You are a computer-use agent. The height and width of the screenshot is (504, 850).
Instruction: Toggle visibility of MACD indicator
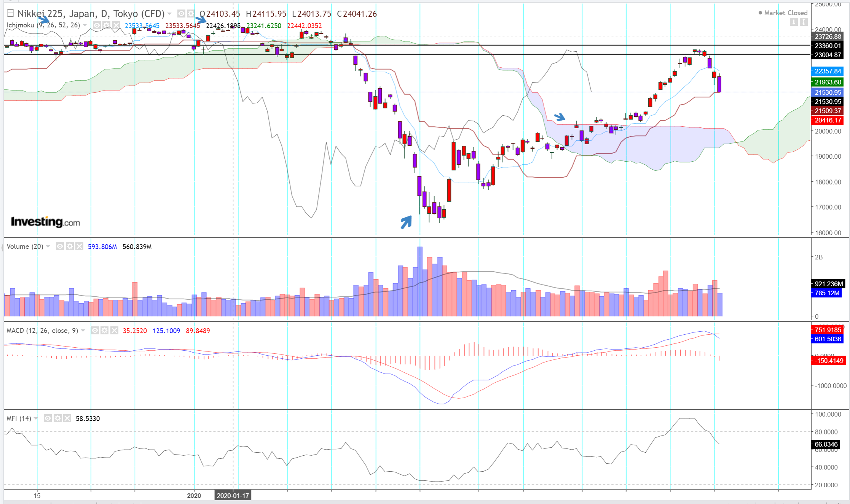[x=95, y=331]
